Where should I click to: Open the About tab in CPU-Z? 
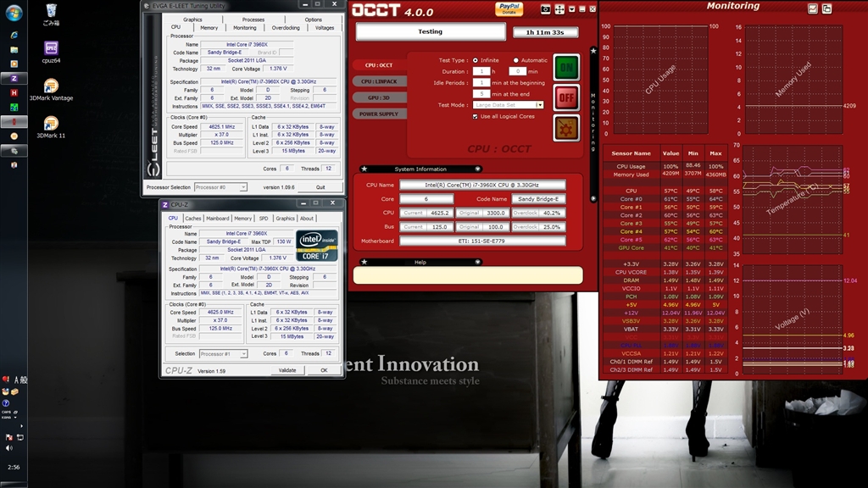(x=307, y=219)
